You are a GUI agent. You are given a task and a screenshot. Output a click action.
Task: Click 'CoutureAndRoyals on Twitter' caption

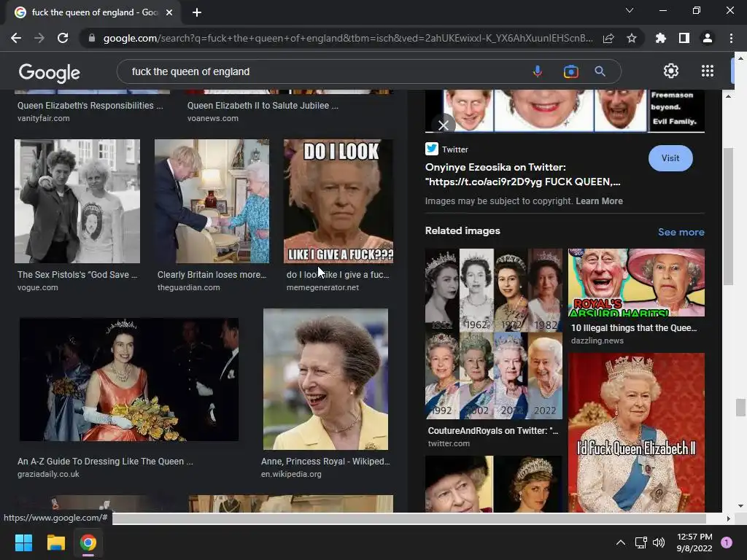pyautogui.click(x=492, y=430)
